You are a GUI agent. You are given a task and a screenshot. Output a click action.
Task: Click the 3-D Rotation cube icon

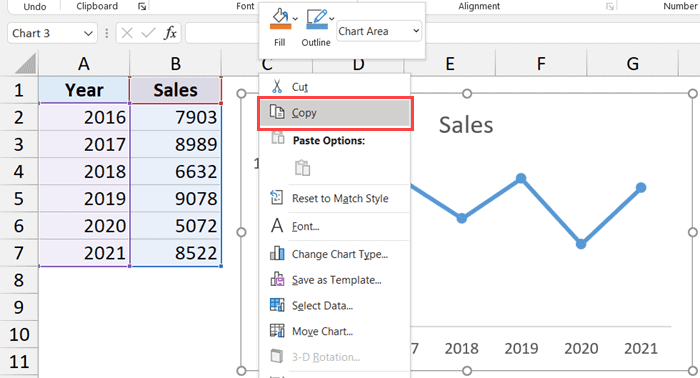pyautogui.click(x=277, y=356)
